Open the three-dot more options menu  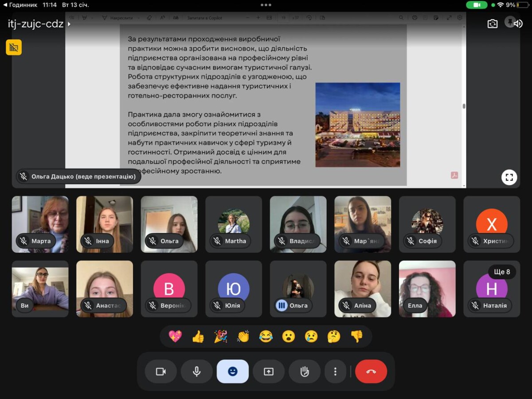336,372
